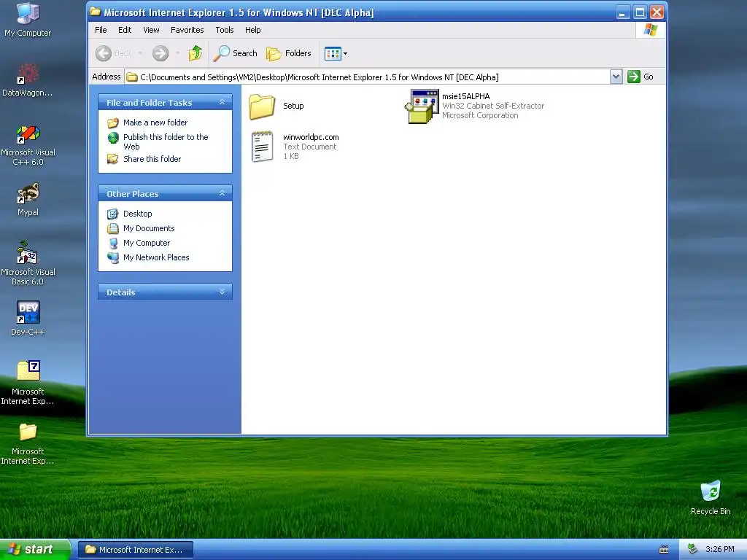Go to Desktop in Other Places
This screenshot has height=560, width=747.
tap(138, 214)
